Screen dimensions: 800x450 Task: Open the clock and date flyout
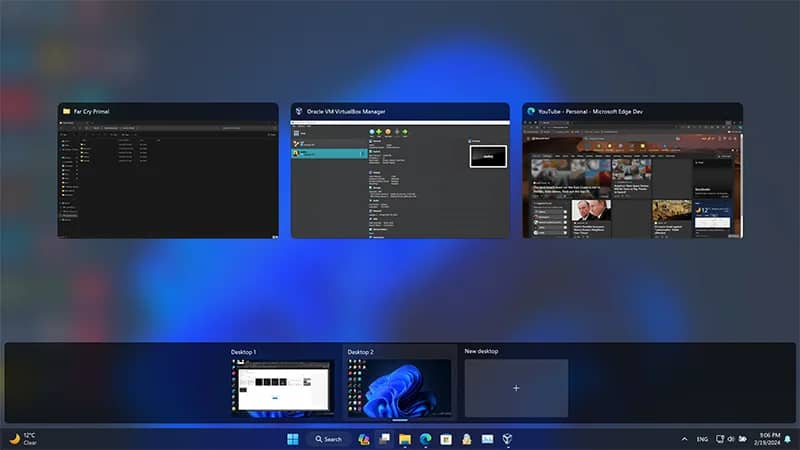(769, 439)
